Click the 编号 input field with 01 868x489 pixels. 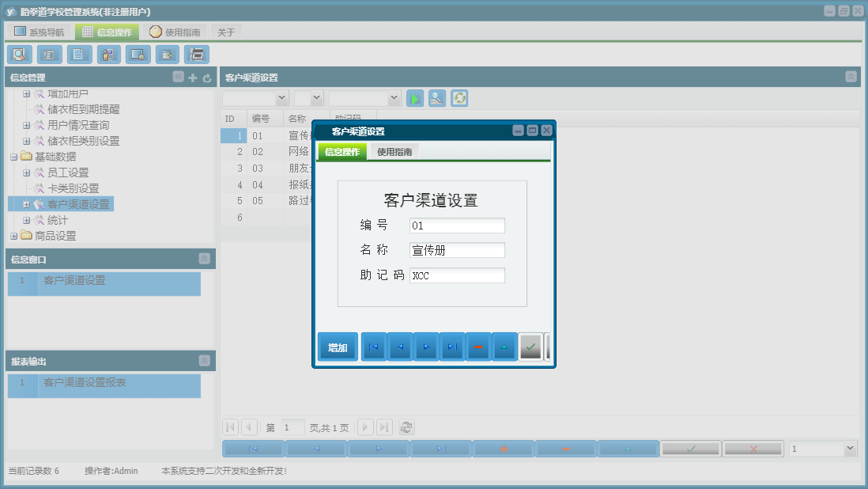pos(457,226)
